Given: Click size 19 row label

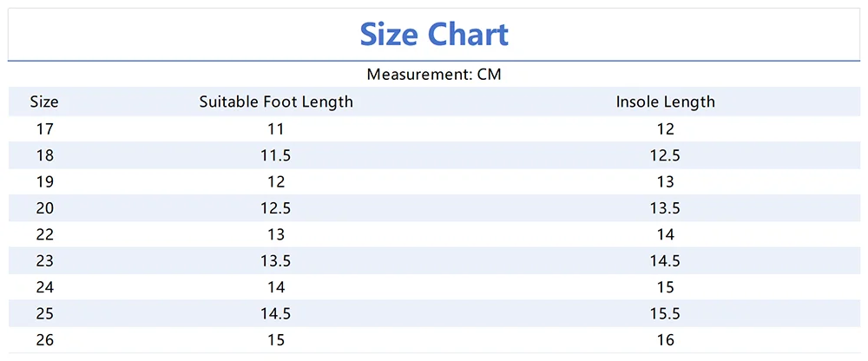Looking at the screenshot, I should coord(44,181).
